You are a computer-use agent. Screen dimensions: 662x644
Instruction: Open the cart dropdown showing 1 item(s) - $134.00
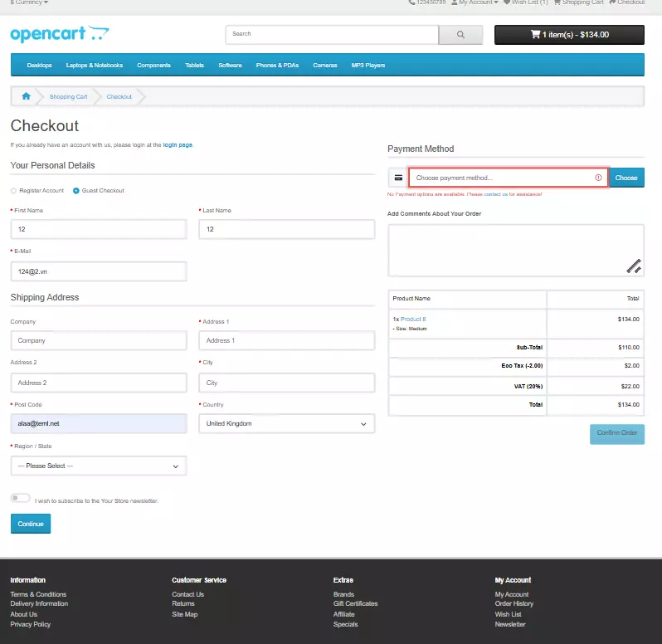(x=569, y=35)
